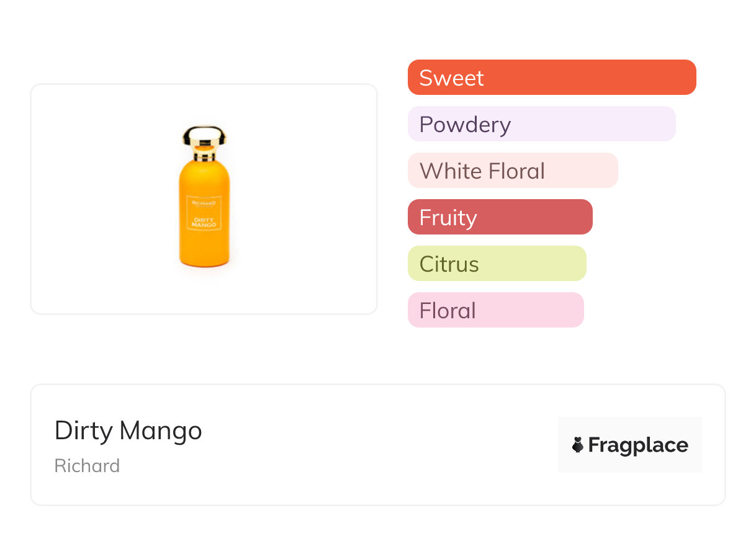The height and width of the screenshot is (536, 756).
Task: Select the lavender Powdery accord bar
Action: pos(541,124)
